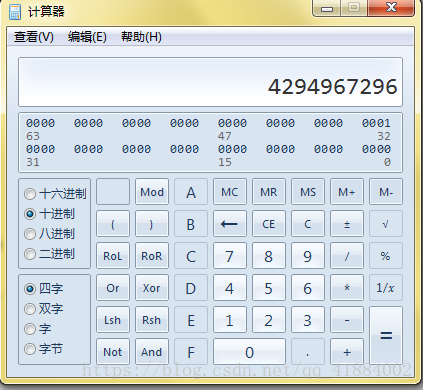
Task: Click digit 6 on keypad
Action: pos(308,288)
